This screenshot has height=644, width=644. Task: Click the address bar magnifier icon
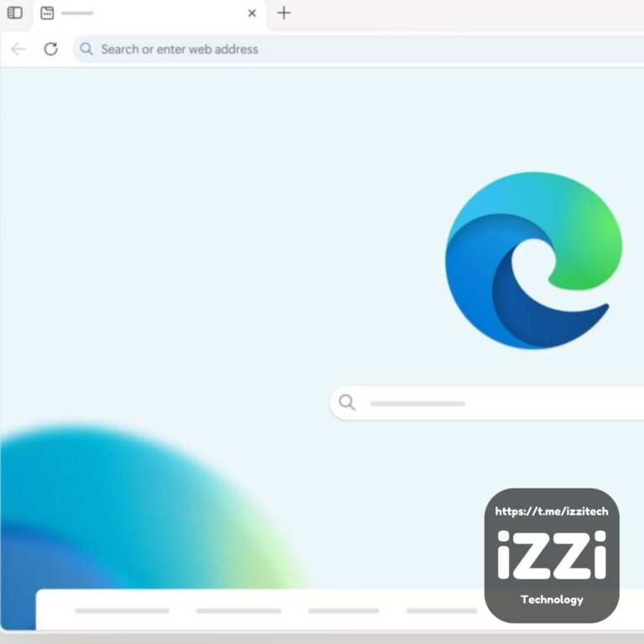click(86, 49)
